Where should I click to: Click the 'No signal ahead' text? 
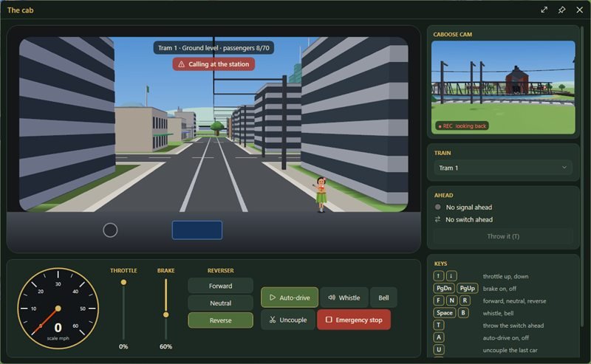(x=469, y=207)
